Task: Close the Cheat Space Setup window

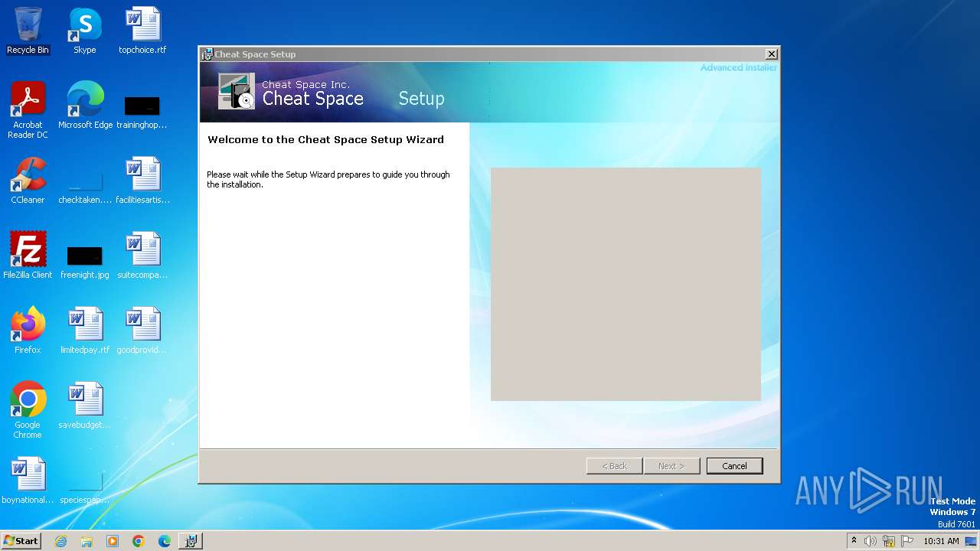Action: (x=772, y=54)
